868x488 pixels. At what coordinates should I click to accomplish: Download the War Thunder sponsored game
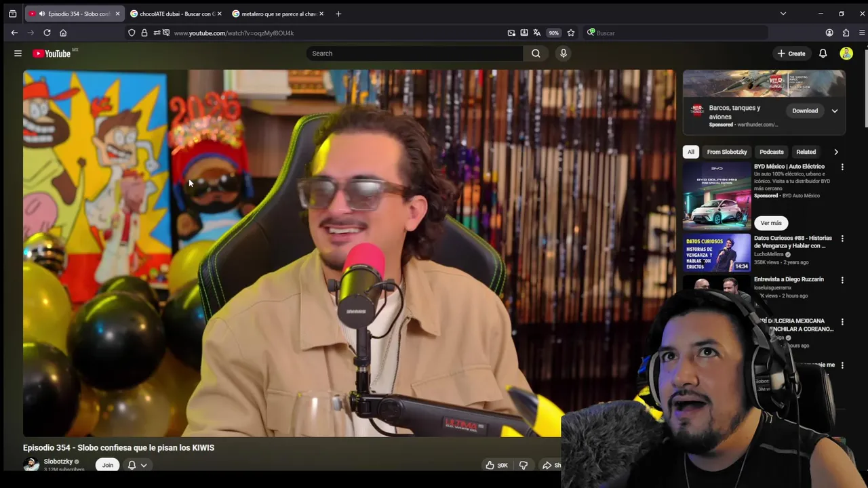point(805,110)
